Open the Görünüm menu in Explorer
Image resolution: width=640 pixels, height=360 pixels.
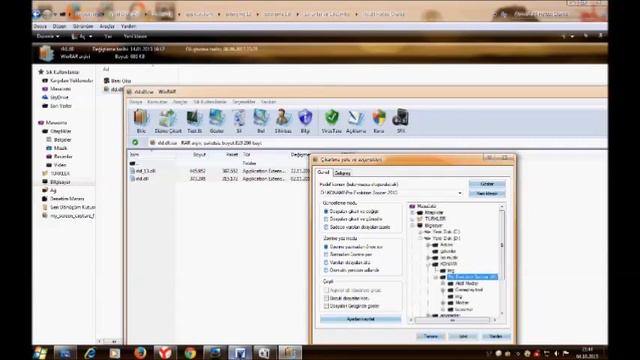[x=83, y=26]
